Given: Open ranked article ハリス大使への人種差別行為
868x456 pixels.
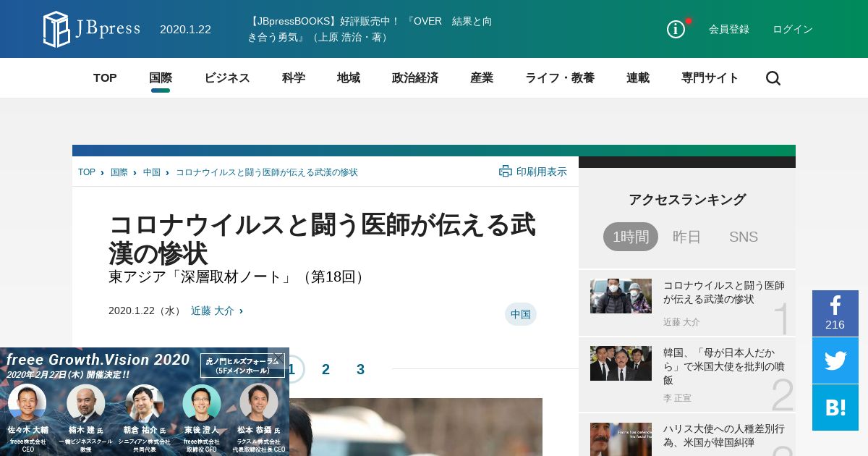Looking at the screenshot, I should 724,436.
